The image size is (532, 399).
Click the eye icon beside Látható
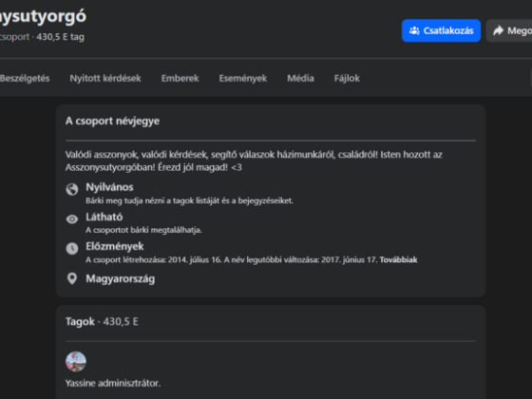coord(72,219)
